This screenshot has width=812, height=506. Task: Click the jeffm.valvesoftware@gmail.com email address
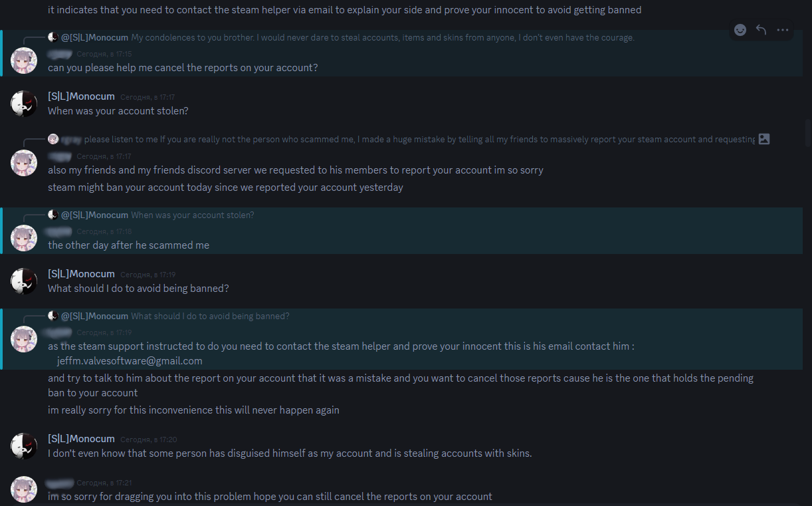click(x=130, y=361)
